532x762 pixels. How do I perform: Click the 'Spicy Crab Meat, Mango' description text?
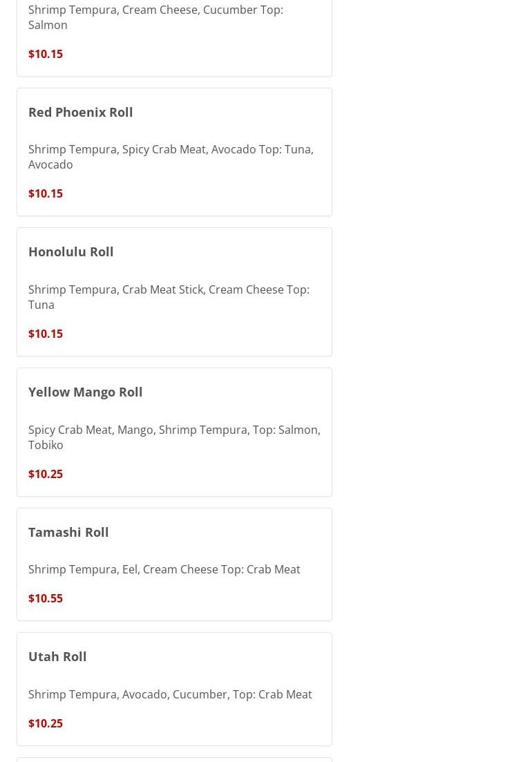[174, 437]
